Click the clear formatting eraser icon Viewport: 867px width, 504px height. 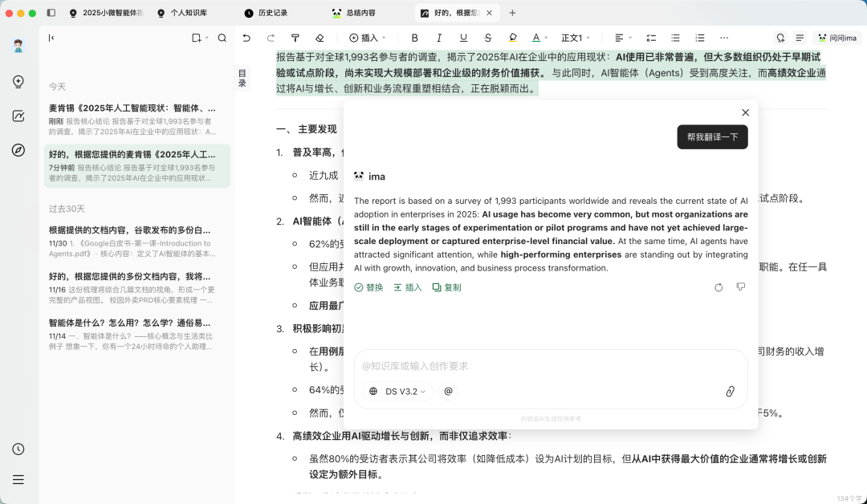319,38
